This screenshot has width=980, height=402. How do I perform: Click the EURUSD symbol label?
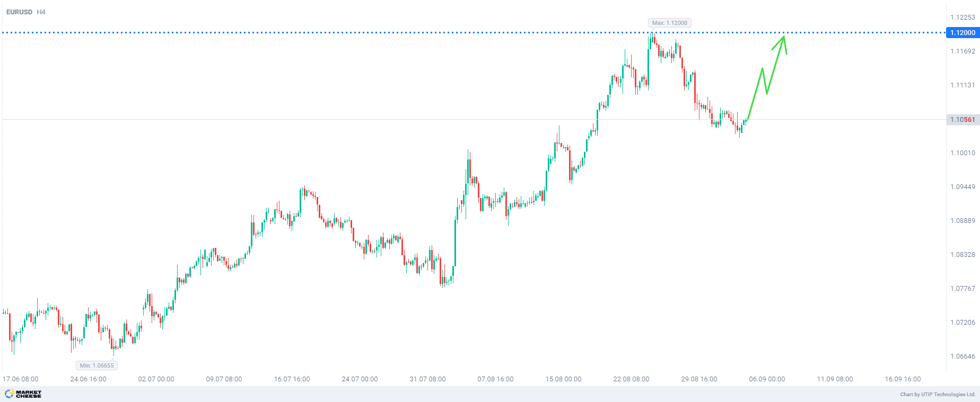(19, 12)
